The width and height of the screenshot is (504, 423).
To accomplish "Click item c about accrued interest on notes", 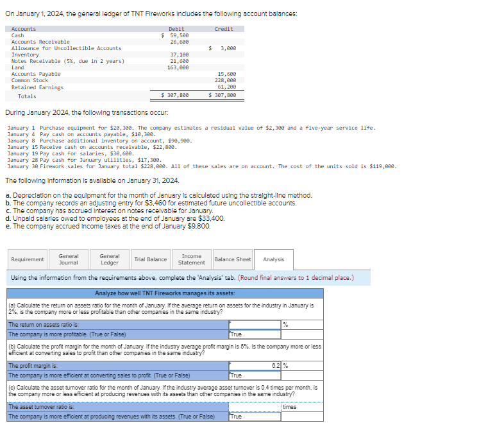I will tap(109, 211).
